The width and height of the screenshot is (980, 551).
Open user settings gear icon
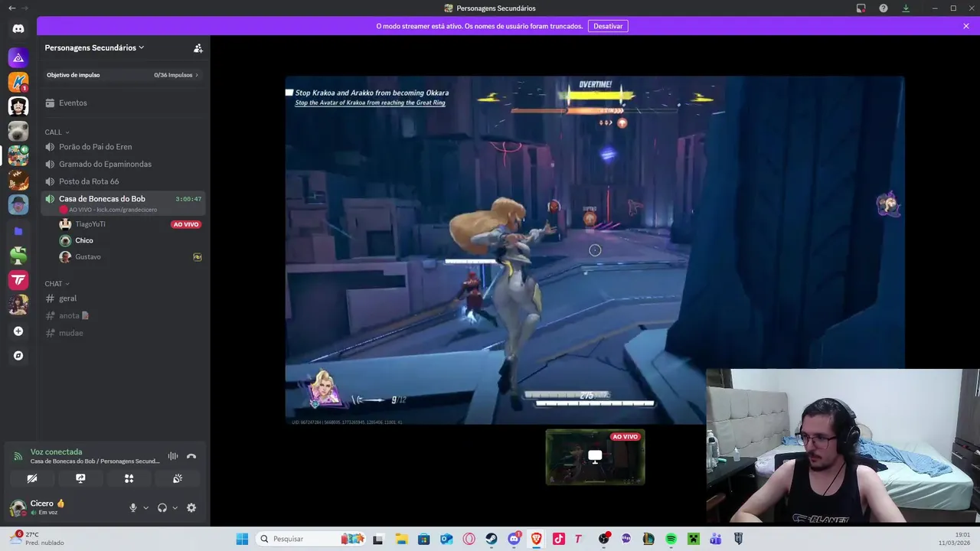[x=191, y=507]
